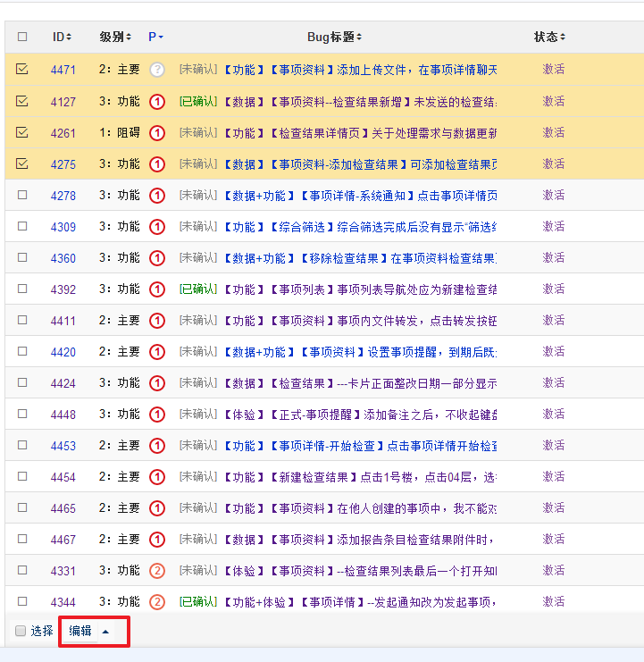Screen dimensions: 644x662
Task: Click the priority 1 icon for bug 4127
Action: click(x=157, y=102)
